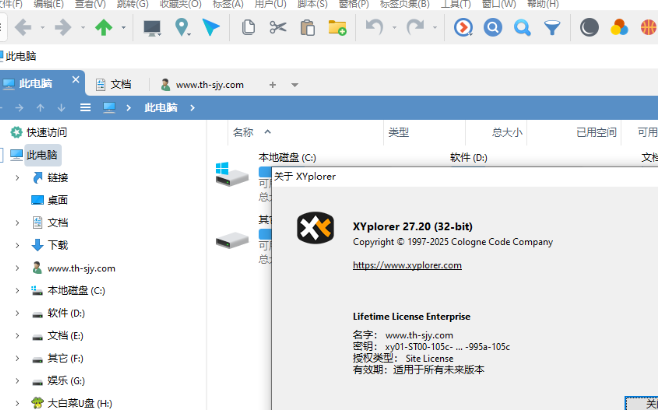This screenshot has height=410, width=658.
Task: Click the Paste clipboard icon
Action: click(308, 28)
